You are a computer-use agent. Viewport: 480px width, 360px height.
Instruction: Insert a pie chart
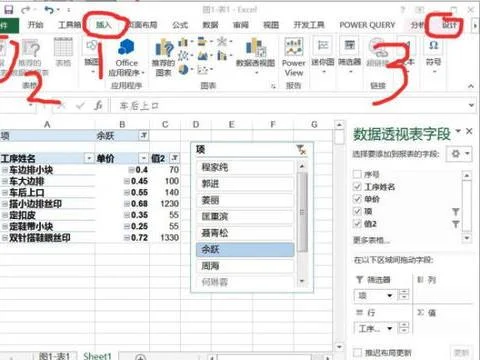click(184, 69)
